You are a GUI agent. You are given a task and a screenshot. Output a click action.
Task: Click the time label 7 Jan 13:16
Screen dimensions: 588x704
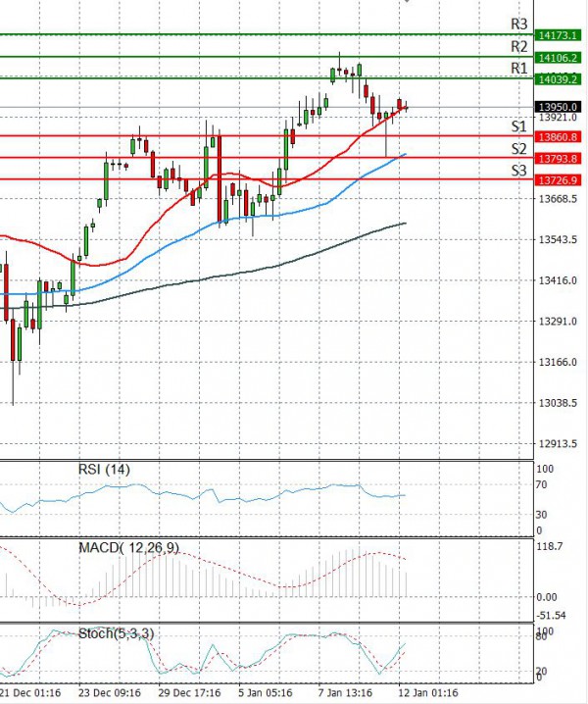click(x=345, y=693)
